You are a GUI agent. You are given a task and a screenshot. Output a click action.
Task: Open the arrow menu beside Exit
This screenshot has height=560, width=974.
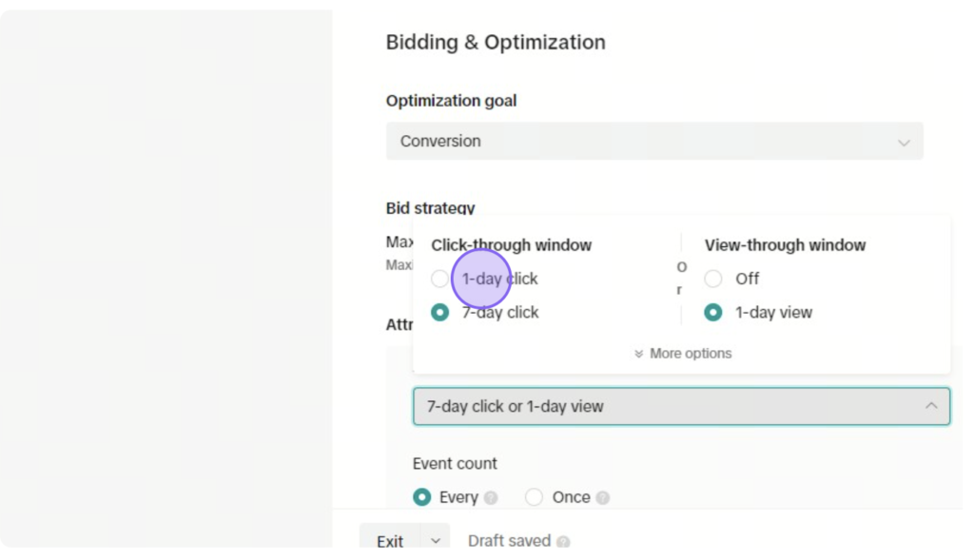pyautogui.click(x=436, y=541)
